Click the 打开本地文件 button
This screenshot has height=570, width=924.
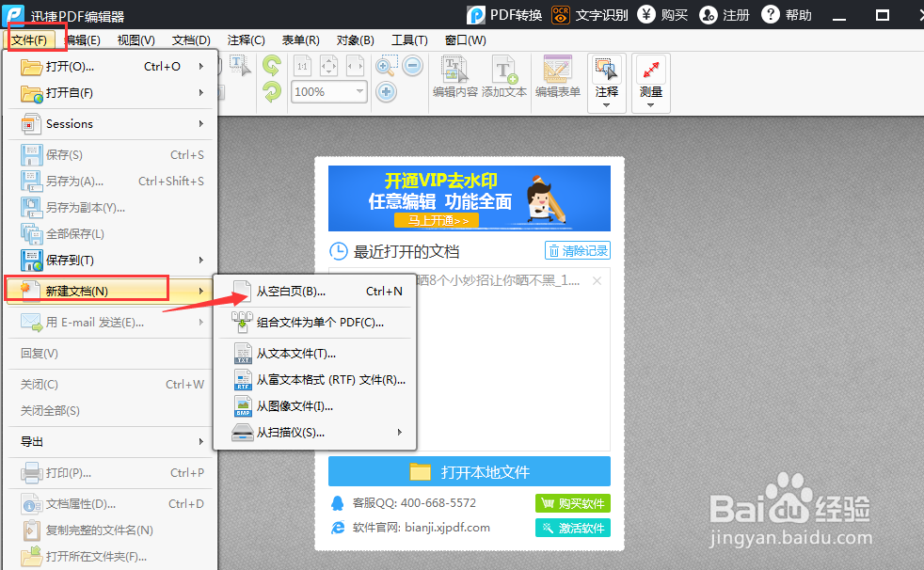click(470, 471)
